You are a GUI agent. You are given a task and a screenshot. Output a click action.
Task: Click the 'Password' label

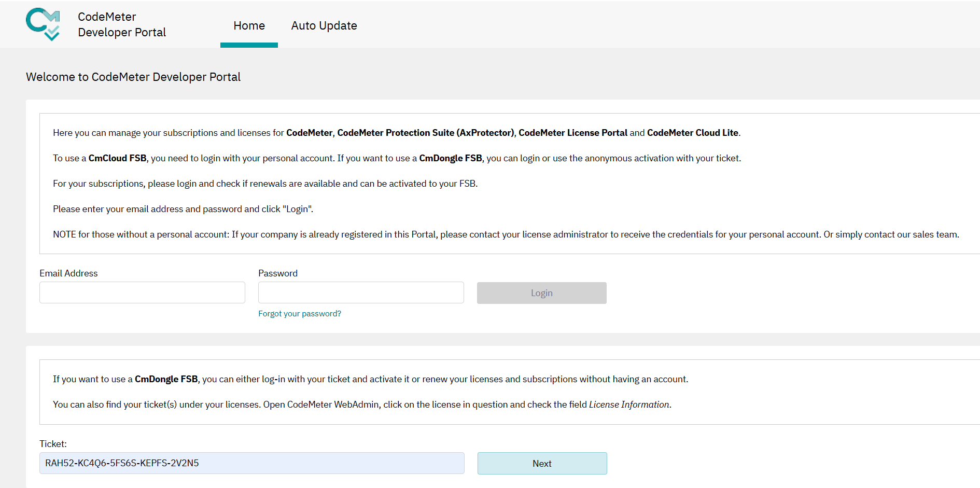coord(278,273)
